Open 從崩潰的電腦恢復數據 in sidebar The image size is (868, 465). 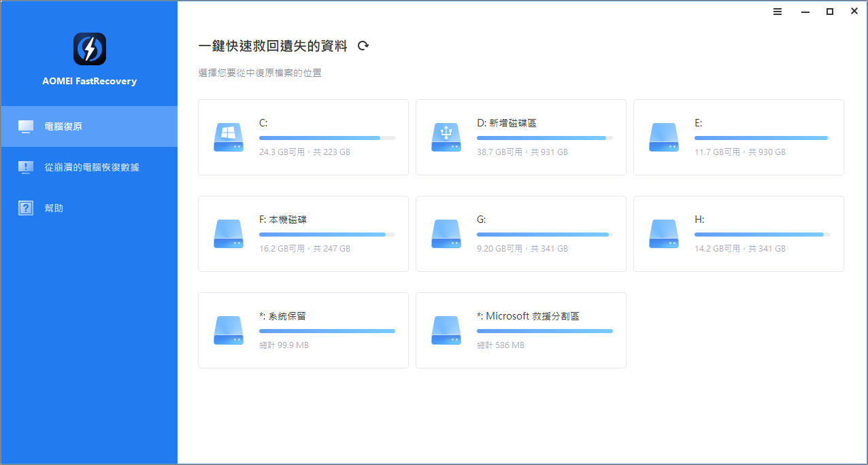89,167
